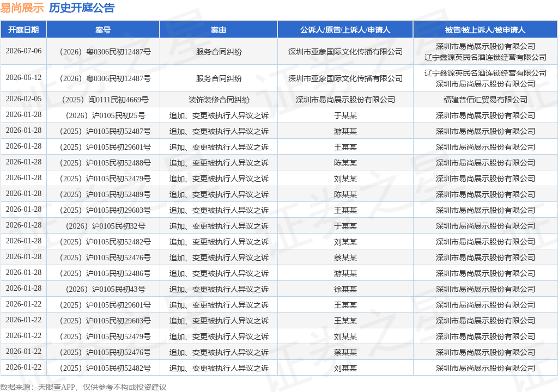Click case number (2025)闽0111民初4669号
Viewport: 558px width, 392px height.
point(105,100)
